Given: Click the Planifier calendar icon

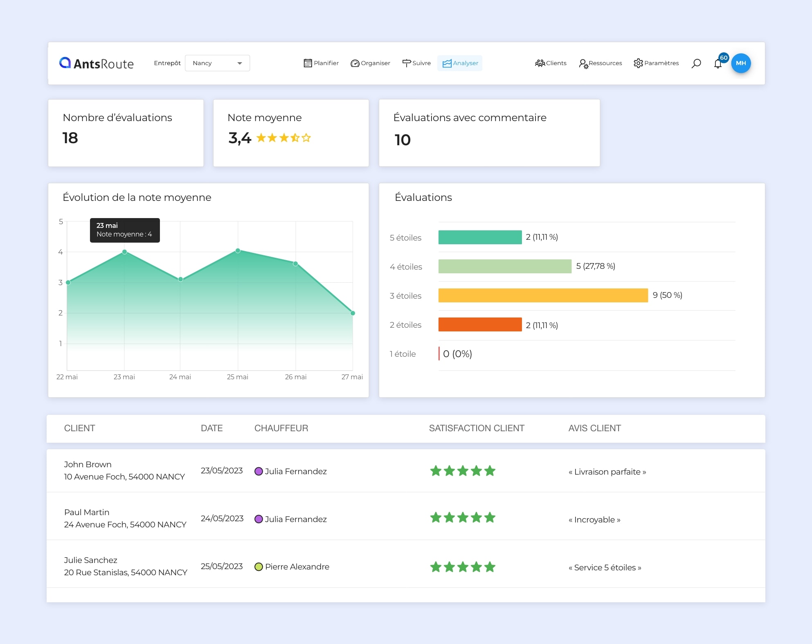Looking at the screenshot, I should pyautogui.click(x=308, y=63).
